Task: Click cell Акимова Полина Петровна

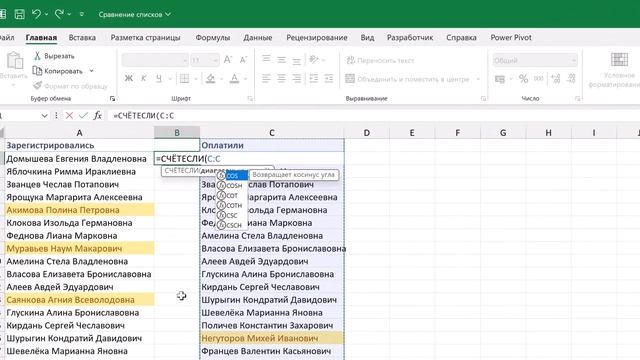Action: 79,210
